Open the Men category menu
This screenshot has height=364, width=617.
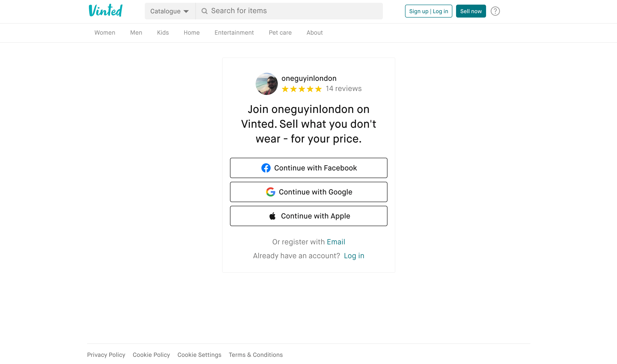[x=136, y=33]
